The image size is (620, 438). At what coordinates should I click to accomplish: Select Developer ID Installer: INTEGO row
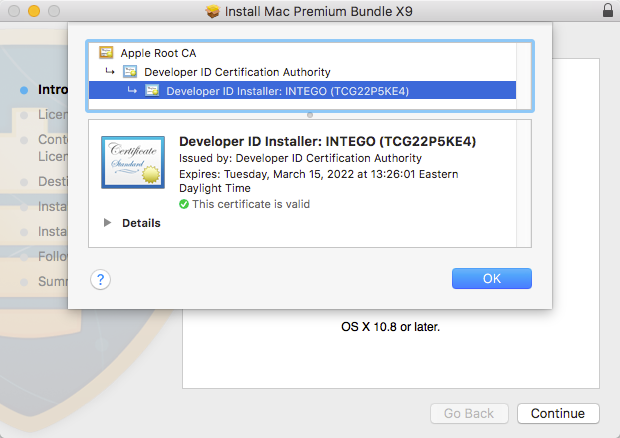(x=302, y=90)
